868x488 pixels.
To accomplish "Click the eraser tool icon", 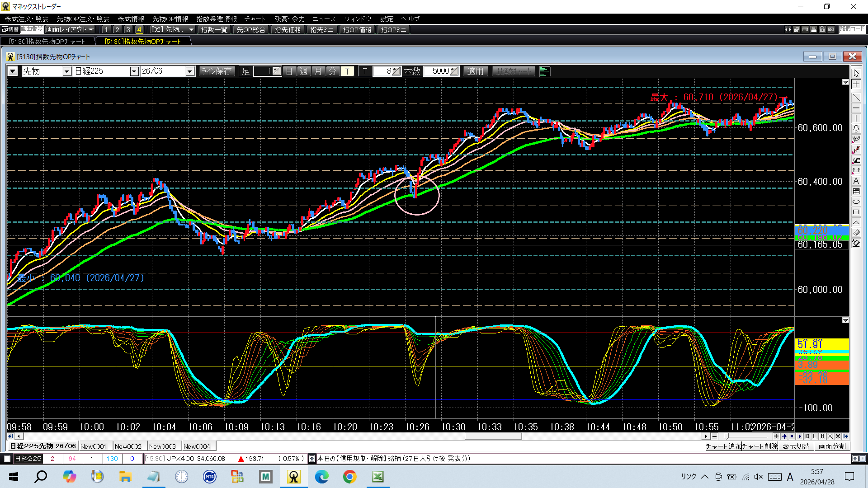I will tap(856, 233).
